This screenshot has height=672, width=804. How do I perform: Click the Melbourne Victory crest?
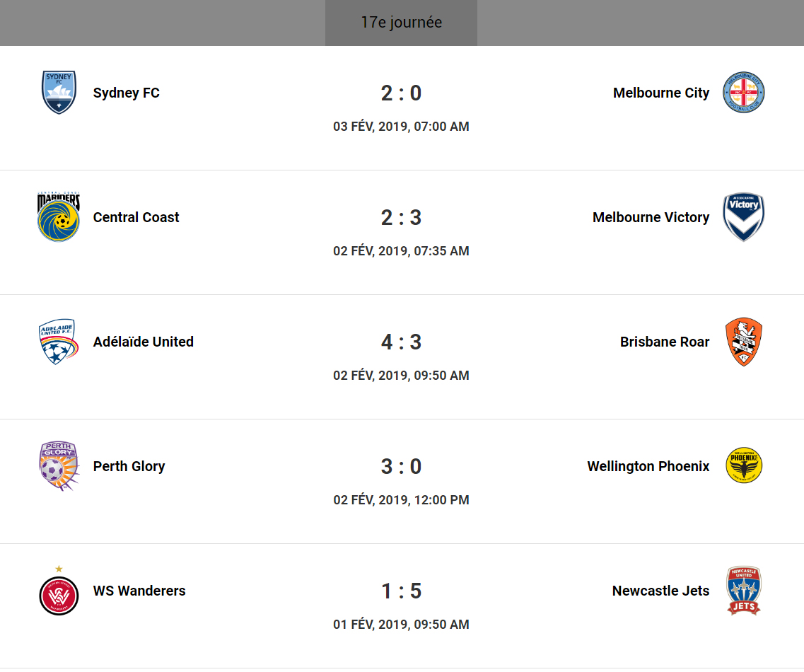click(x=743, y=217)
